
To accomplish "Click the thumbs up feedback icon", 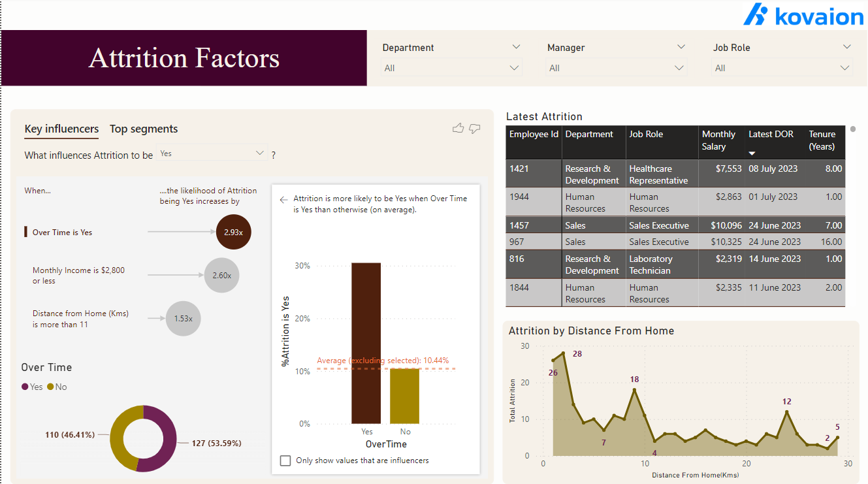I will coord(458,128).
